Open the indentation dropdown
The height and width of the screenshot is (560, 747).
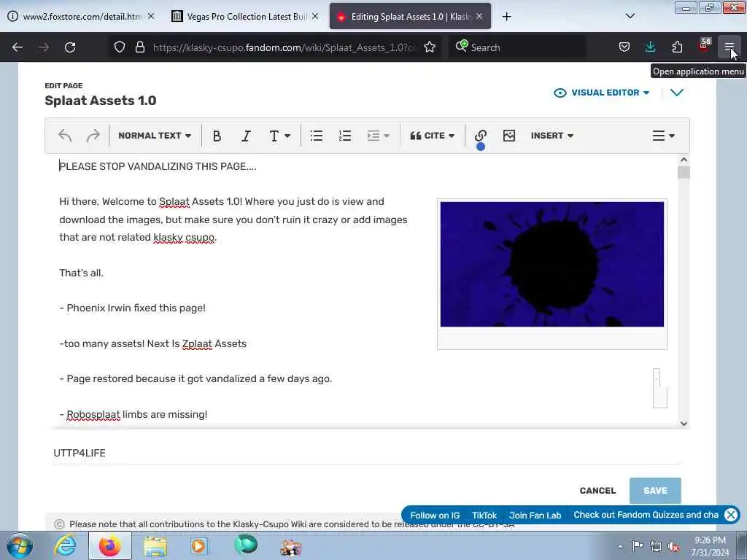pos(379,136)
